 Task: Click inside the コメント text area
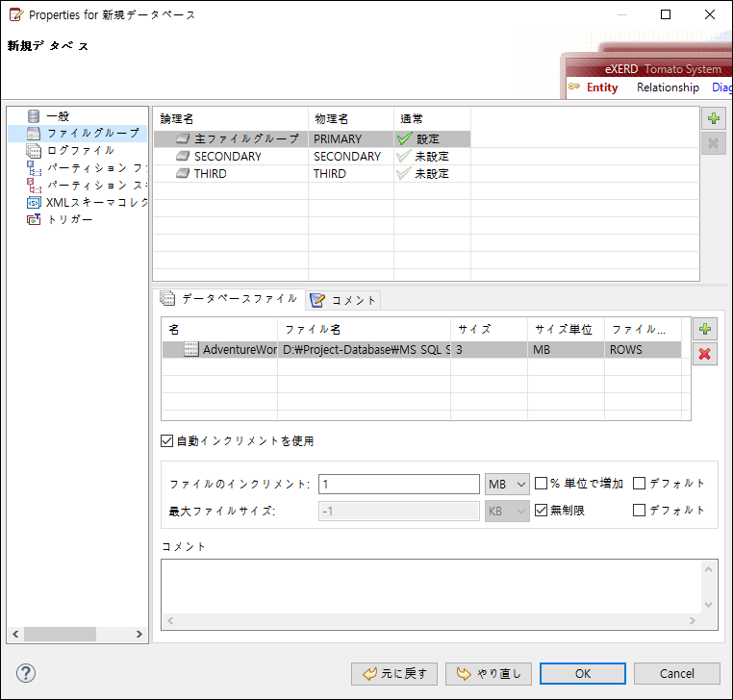click(x=431, y=587)
